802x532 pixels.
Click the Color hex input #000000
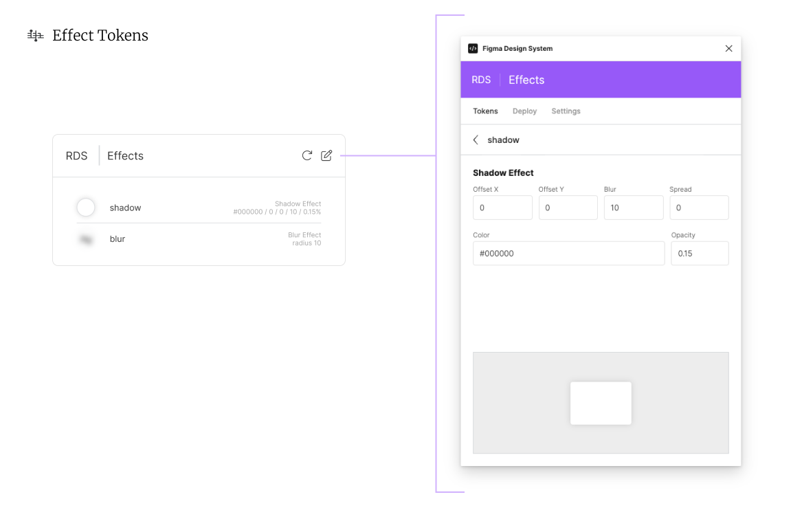tap(569, 253)
